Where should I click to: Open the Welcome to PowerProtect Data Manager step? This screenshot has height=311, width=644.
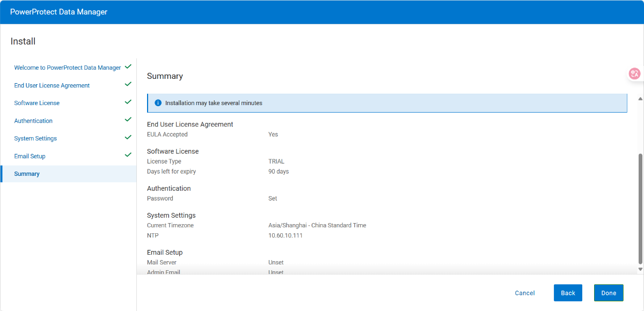(68, 68)
